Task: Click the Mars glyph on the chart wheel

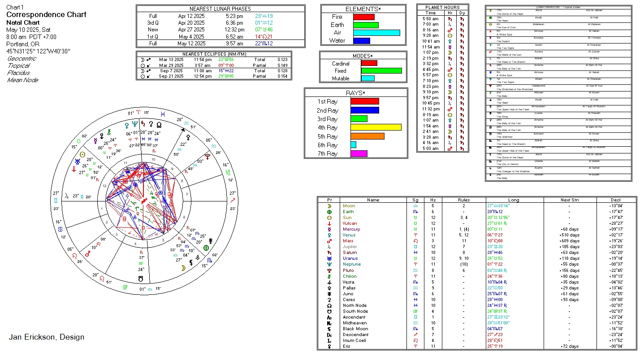Action: [x=88, y=253]
